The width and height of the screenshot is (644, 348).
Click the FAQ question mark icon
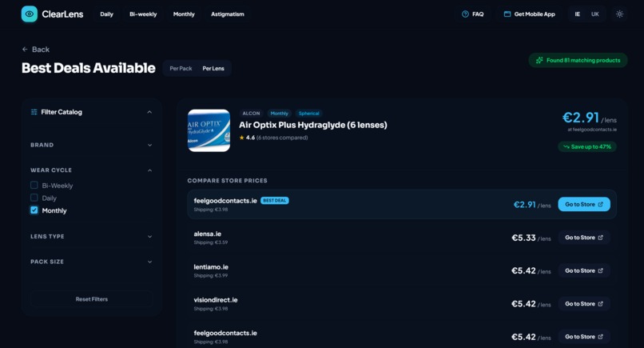[x=465, y=14]
